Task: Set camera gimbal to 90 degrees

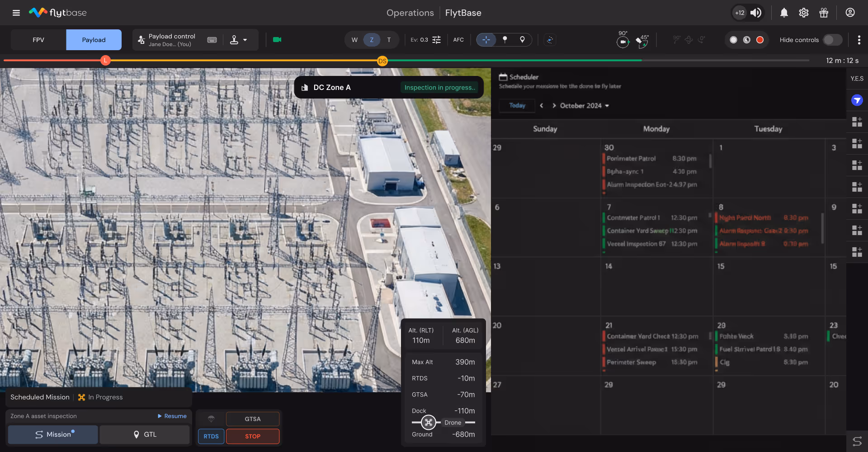Action: (x=623, y=40)
